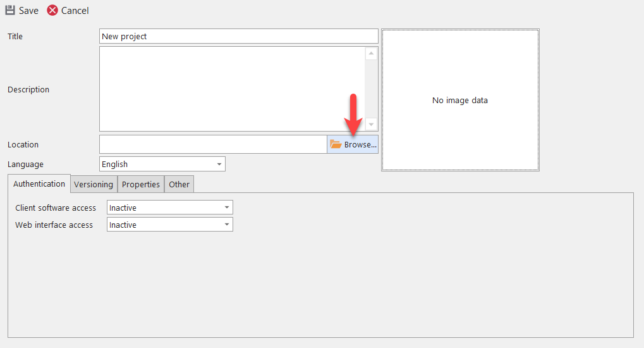
Task: Click the empty Location path field
Action: point(213,144)
